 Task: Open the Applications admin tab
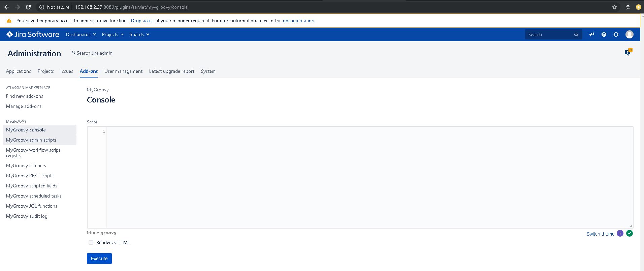point(19,71)
